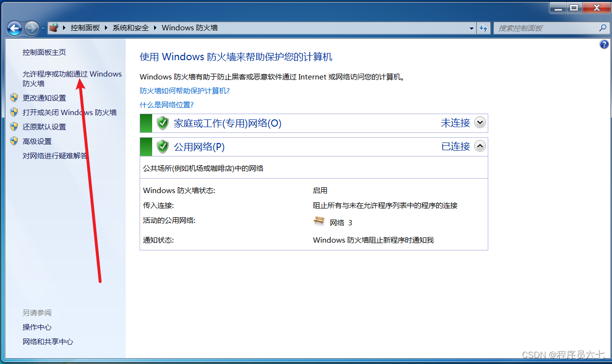Image resolution: width=612 pixels, height=364 pixels.
Task: Open the address bar history dropdown arrow
Action: coord(471,28)
